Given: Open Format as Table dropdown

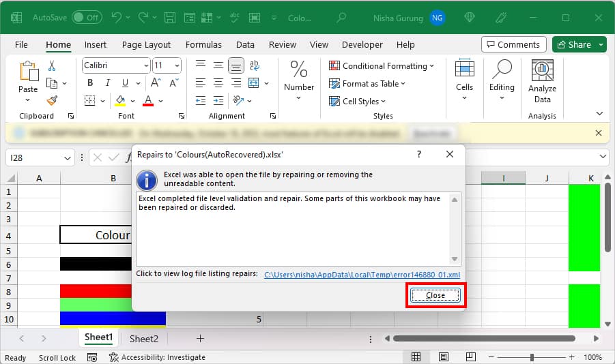Looking at the screenshot, I should point(367,83).
